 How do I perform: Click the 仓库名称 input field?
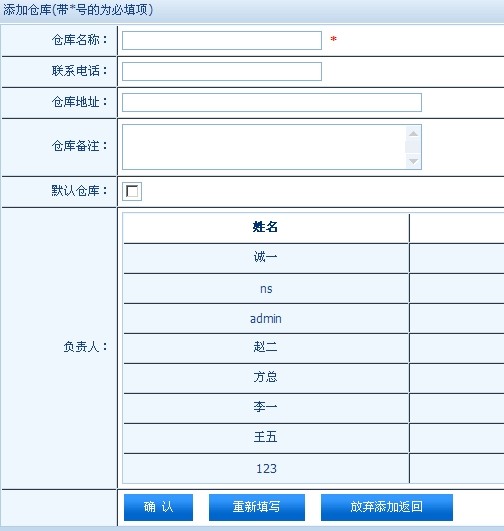222,40
